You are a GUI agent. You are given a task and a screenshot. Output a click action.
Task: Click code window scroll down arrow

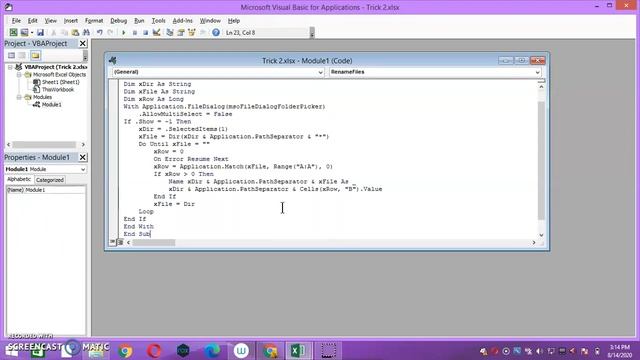point(541,235)
